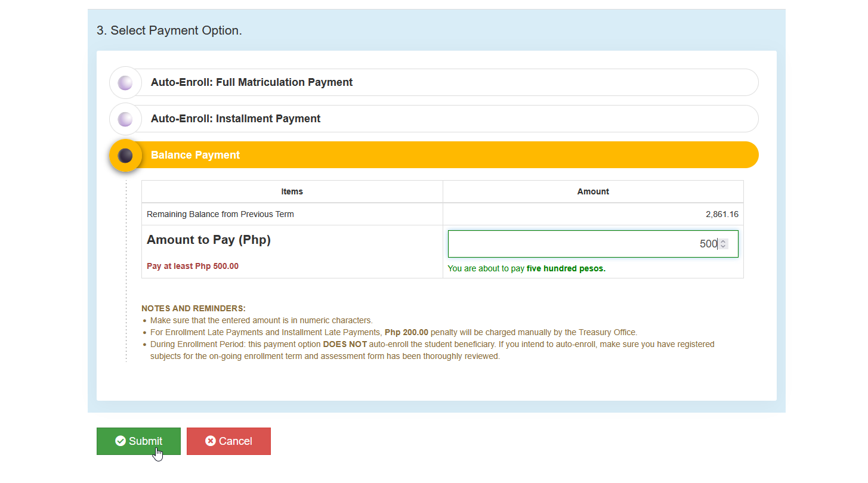The image size is (868, 483).
Task: Select the Balance Payment radio circle
Action: tap(125, 155)
